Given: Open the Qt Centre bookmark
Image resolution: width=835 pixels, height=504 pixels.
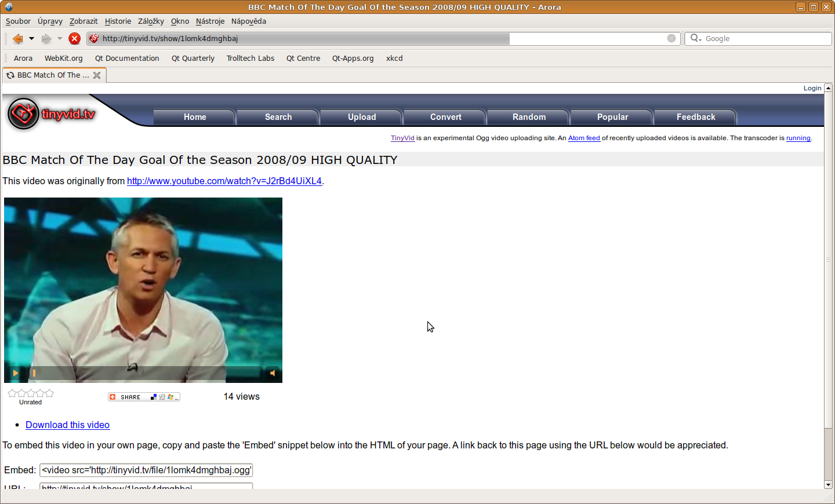Looking at the screenshot, I should pos(303,59).
